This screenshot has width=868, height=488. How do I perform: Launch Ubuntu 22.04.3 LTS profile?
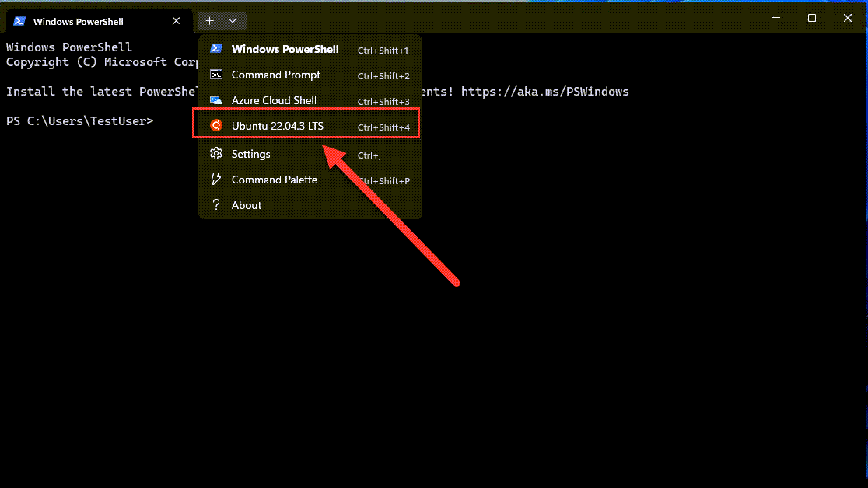click(x=310, y=126)
